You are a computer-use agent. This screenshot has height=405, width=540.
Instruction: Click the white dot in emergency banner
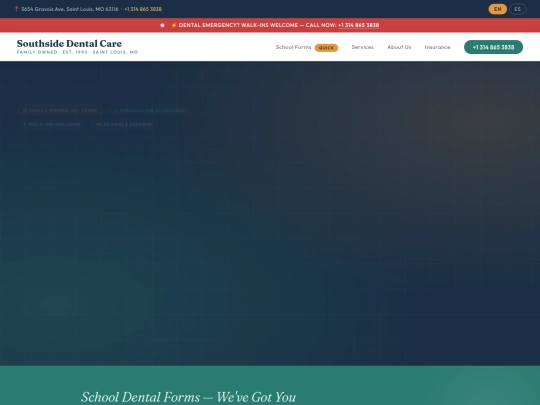pos(162,25)
